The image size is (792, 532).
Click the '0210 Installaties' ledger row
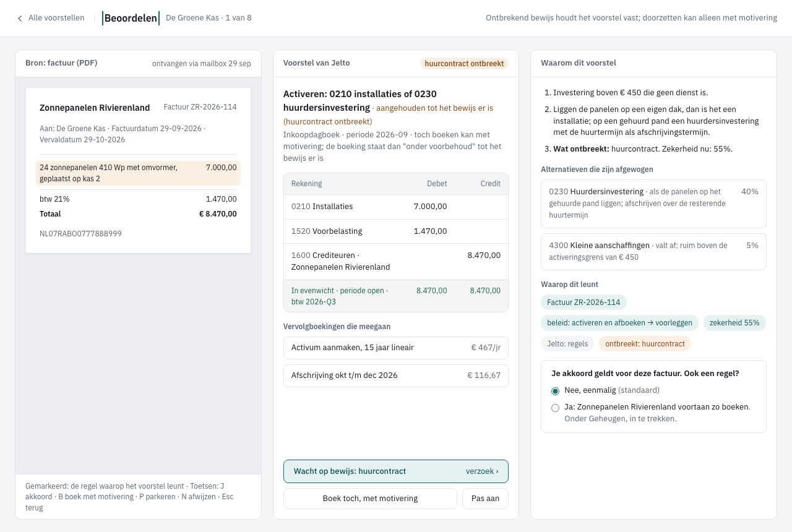click(396, 207)
